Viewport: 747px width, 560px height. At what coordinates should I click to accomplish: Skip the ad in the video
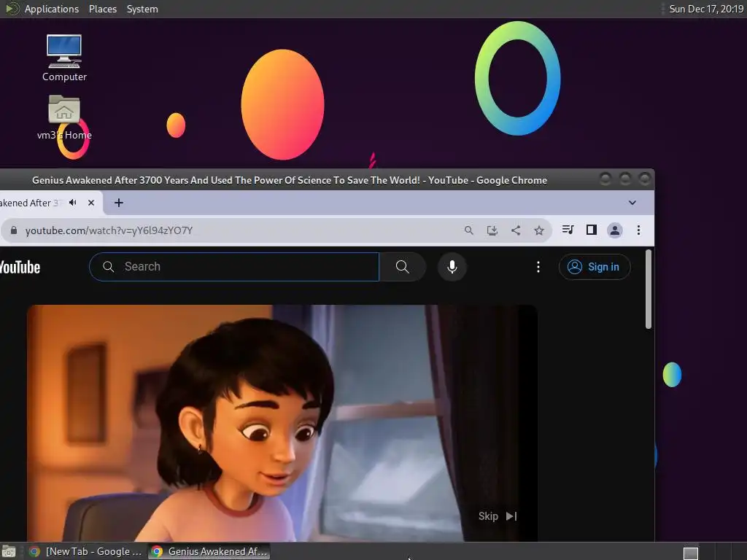coord(498,516)
